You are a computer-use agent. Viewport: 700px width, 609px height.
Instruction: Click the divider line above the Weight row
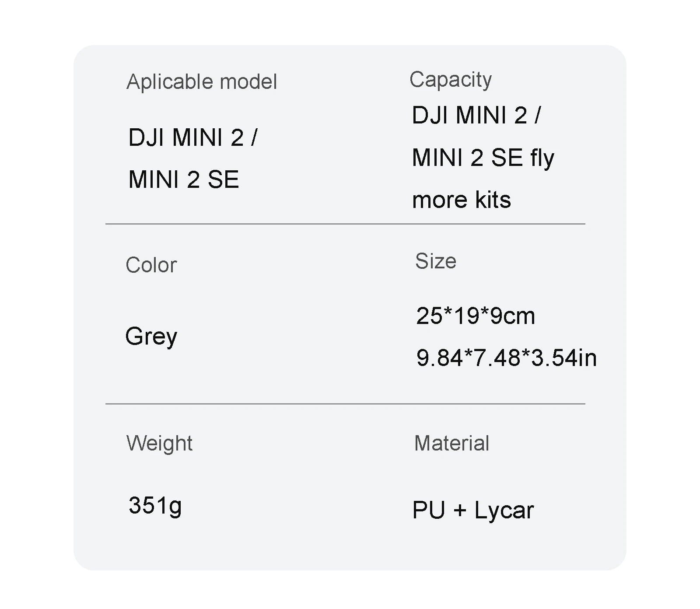[345, 404]
